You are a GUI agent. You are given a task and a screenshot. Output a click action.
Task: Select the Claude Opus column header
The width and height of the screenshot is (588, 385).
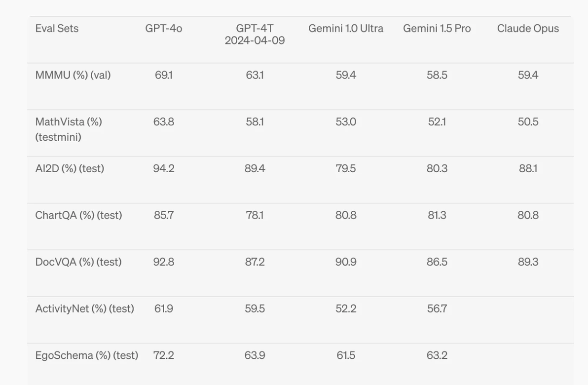[528, 29]
